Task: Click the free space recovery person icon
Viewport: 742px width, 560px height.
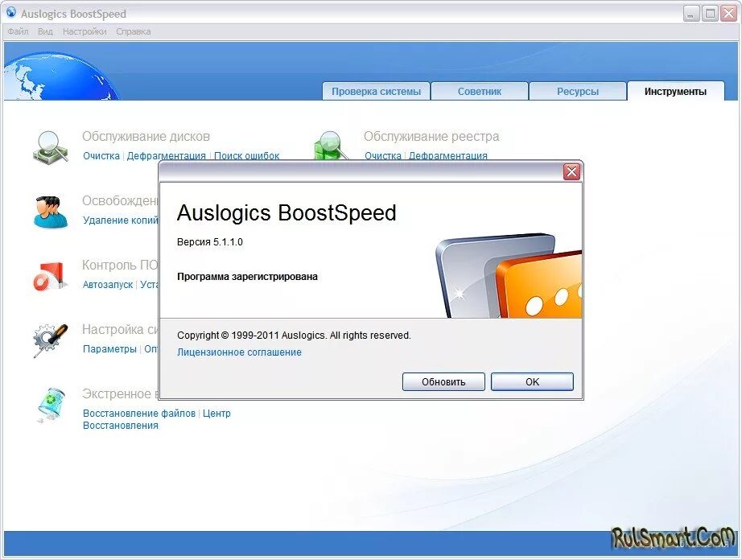Action: click(x=50, y=211)
